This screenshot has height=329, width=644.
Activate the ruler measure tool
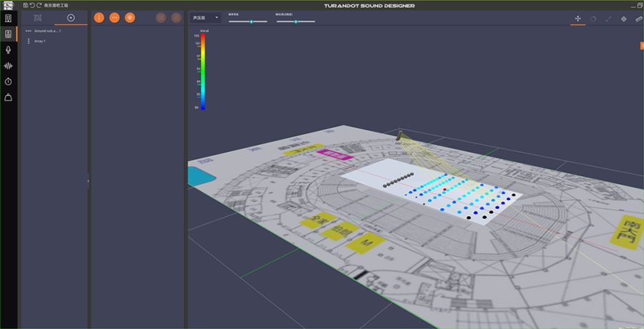pyautogui.click(x=638, y=19)
